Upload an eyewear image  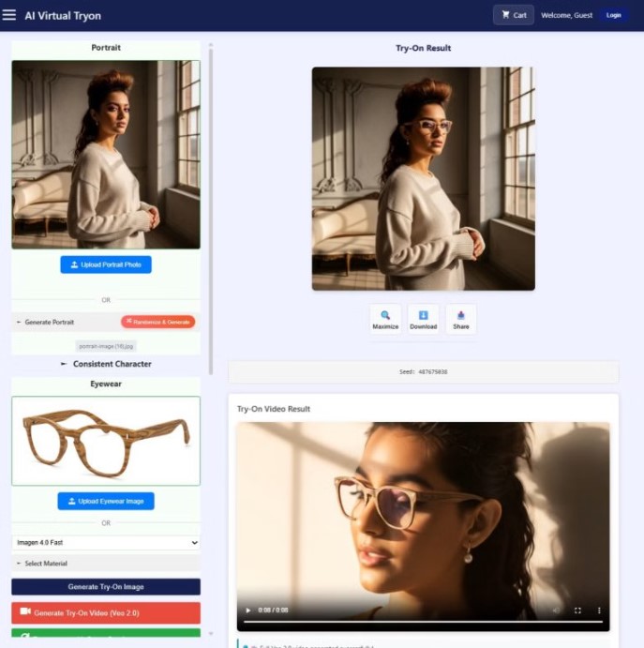point(106,501)
